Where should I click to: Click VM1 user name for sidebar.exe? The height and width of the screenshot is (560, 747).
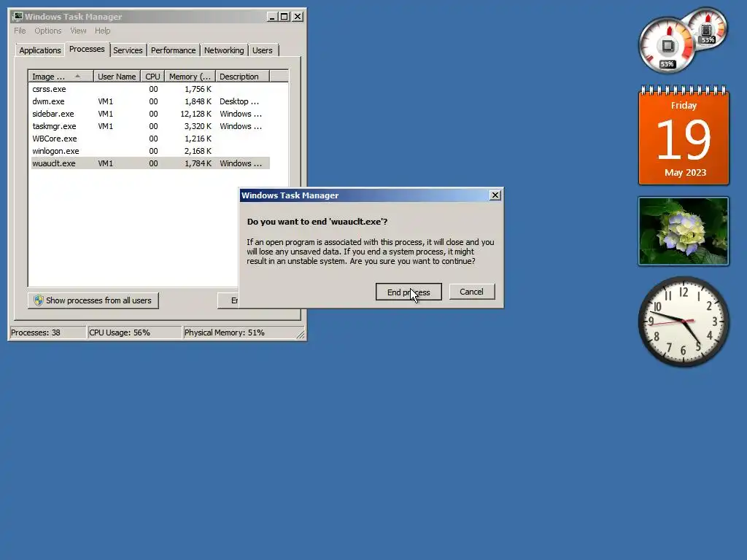[x=105, y=114]
